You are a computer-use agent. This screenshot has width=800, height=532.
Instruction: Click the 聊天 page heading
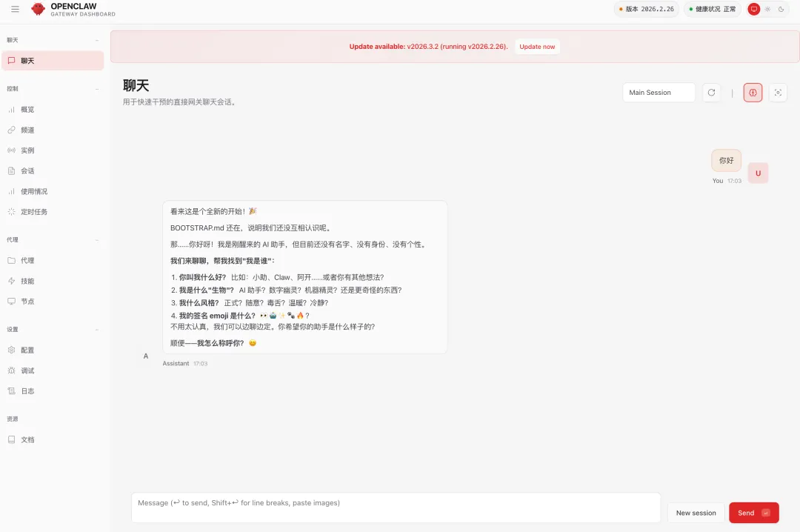136,85
